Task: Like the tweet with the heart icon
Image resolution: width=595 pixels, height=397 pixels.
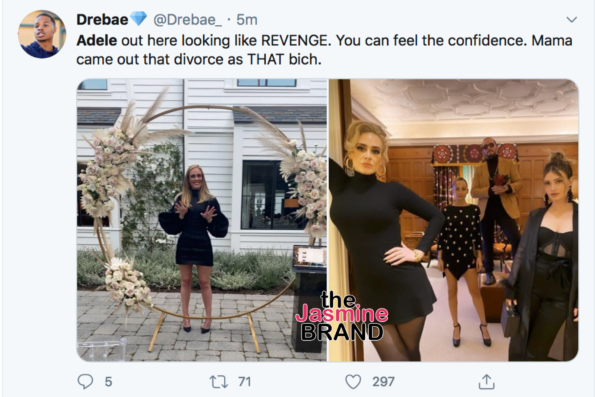Action: (x=353, y=381)
